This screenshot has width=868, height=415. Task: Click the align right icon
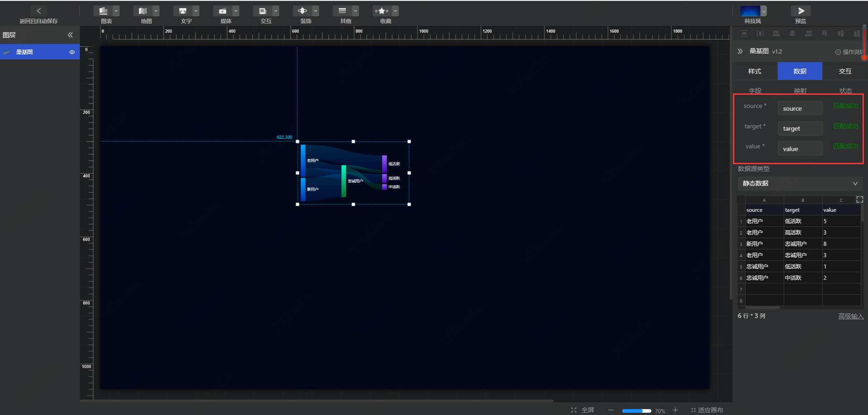click(808, 34)
